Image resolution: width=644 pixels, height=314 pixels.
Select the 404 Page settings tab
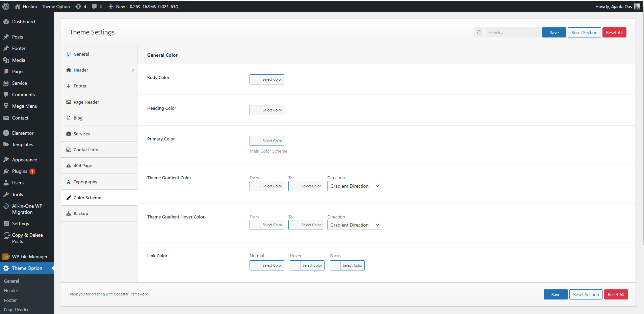pyautogui.click(x=83, y=165)
